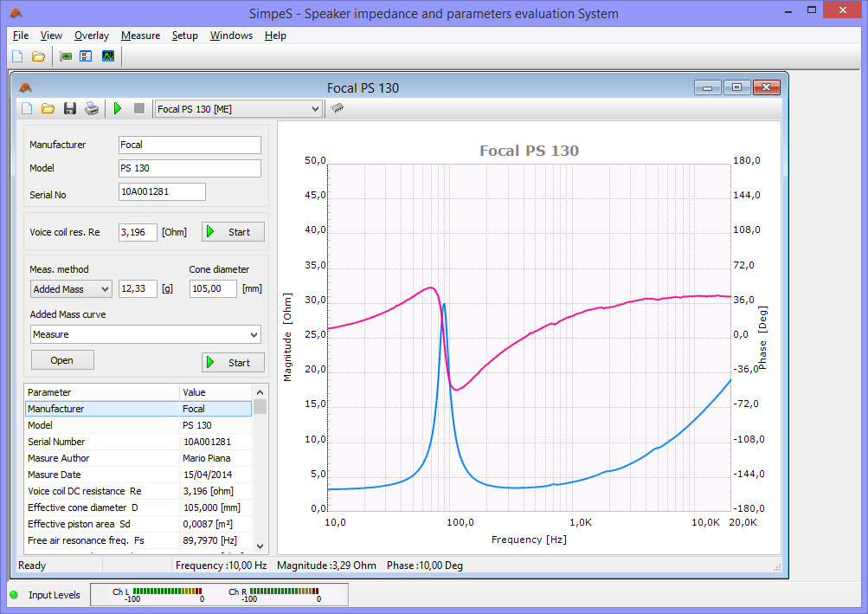Minimize the Focal PS 130 child window
Viewport: 868px width, 614px height.
tap(707, 87)
